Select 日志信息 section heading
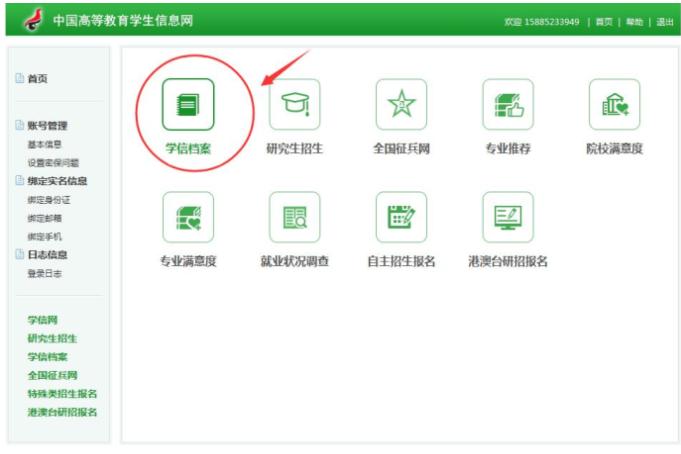The height and width of the screenshot is (454, 681). click(x=47, y=255)
